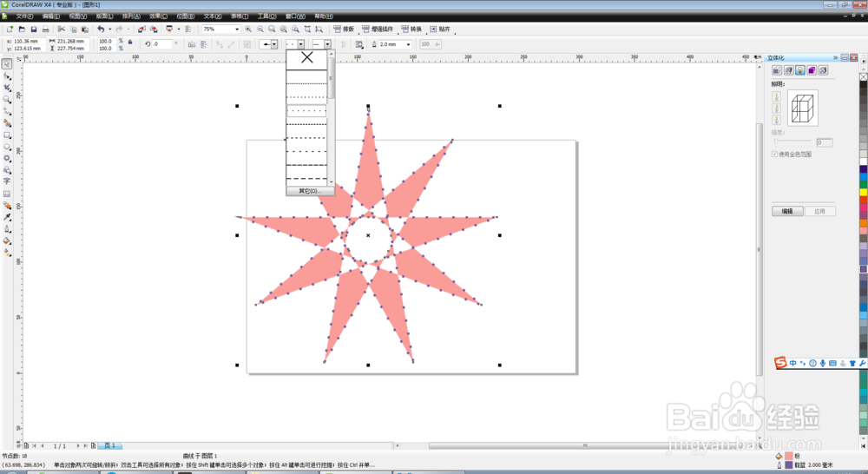Viewport: 868px width, 474px height.
Task: Open the outline width 2.0 mm dropdown
Action: 409,44
